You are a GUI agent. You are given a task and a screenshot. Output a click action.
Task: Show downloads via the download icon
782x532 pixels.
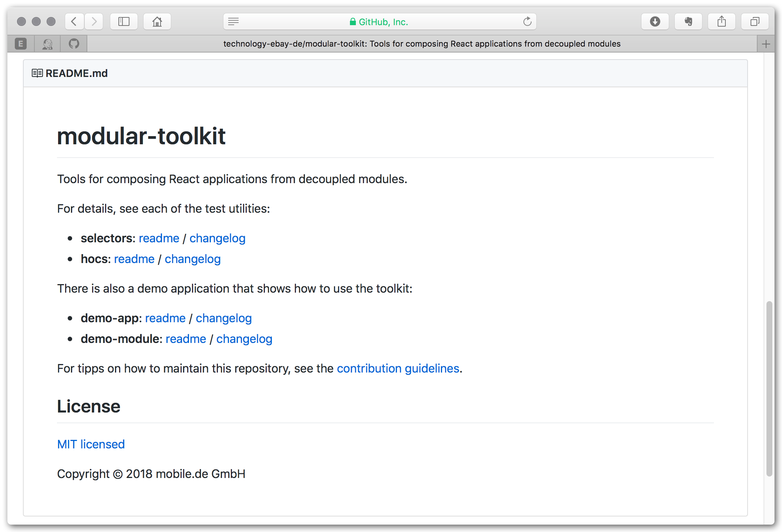pyautogui.click(x=655, y=21)
